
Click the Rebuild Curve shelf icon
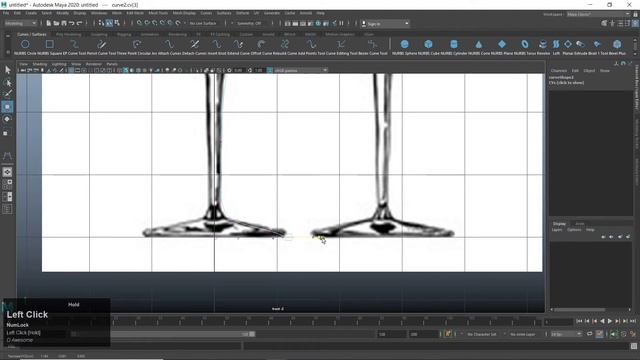285,44
